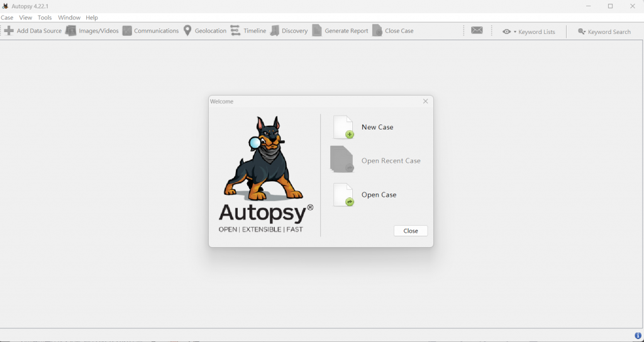Click the Generate Report label text
Image resolution: width=644 pixels, height=342 pixels.
coord(347,31)
